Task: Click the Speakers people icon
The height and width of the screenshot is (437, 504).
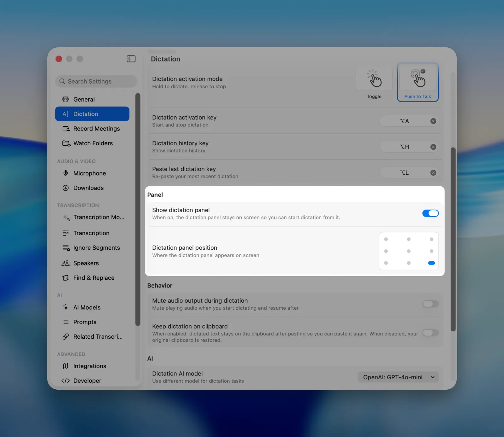Action: tap(66, 263)
